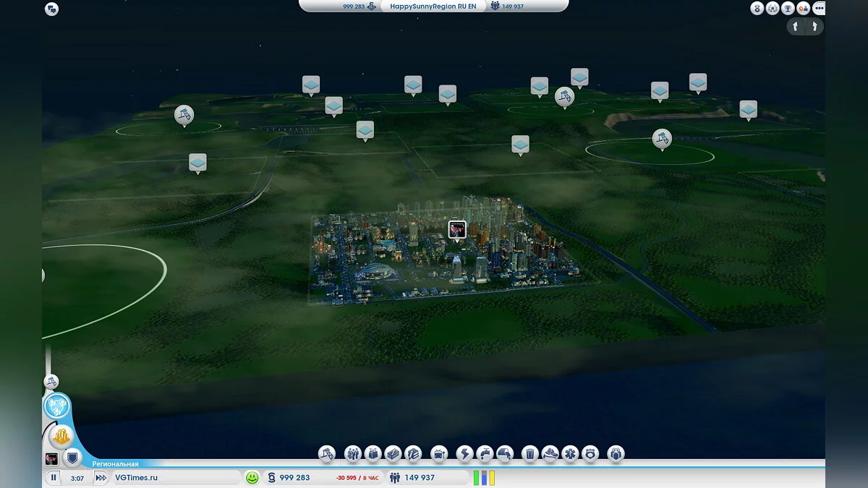Select the leftmost Great Works crane map marker

click(184, 116)
